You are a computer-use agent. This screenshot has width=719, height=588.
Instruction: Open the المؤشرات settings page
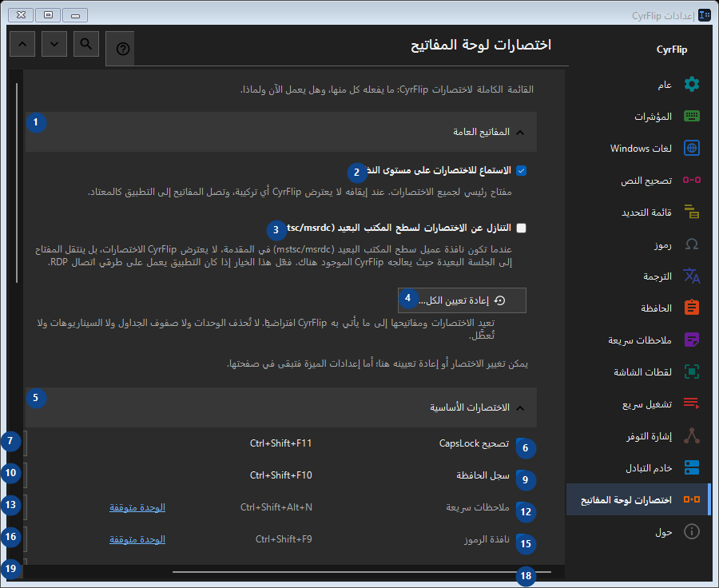click(x=653, y=117)
